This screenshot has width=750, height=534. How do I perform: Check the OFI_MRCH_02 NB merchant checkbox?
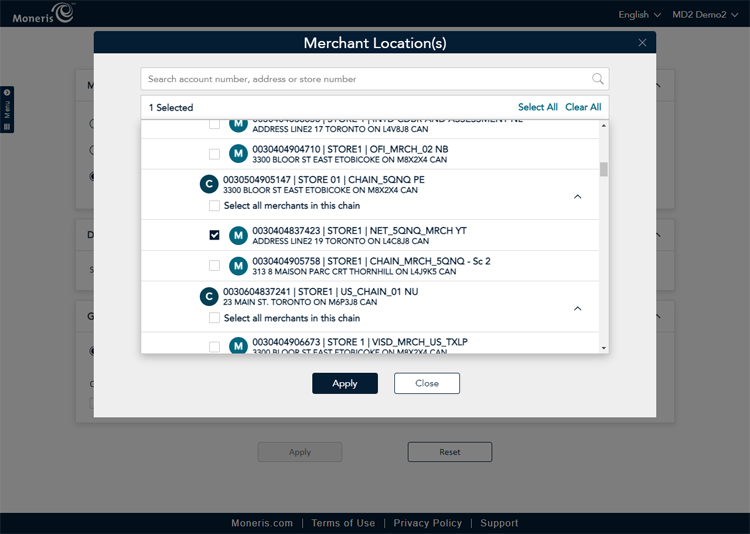click(x=214, y=154)
